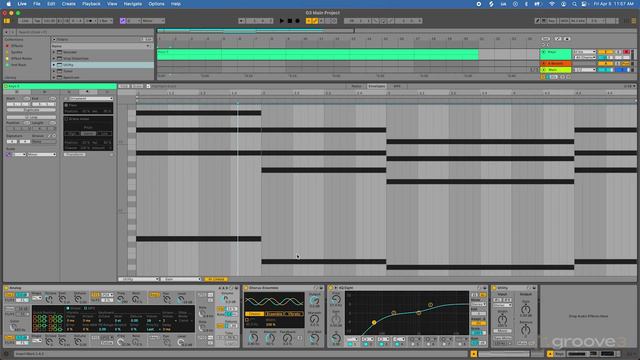Expand the Utility item in the browser
Image resolution: width=640 pixels, height=360 pixels.
pos(54,65)
